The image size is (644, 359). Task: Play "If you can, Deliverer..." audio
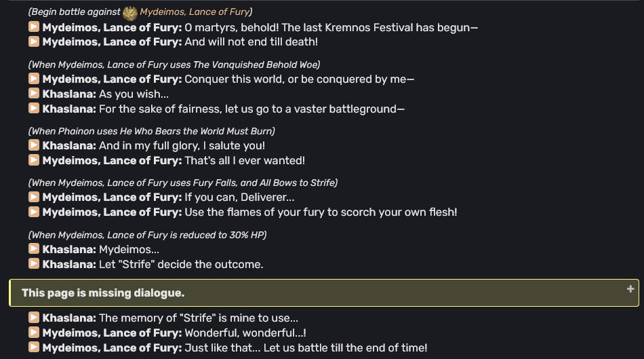click(34, 197)
